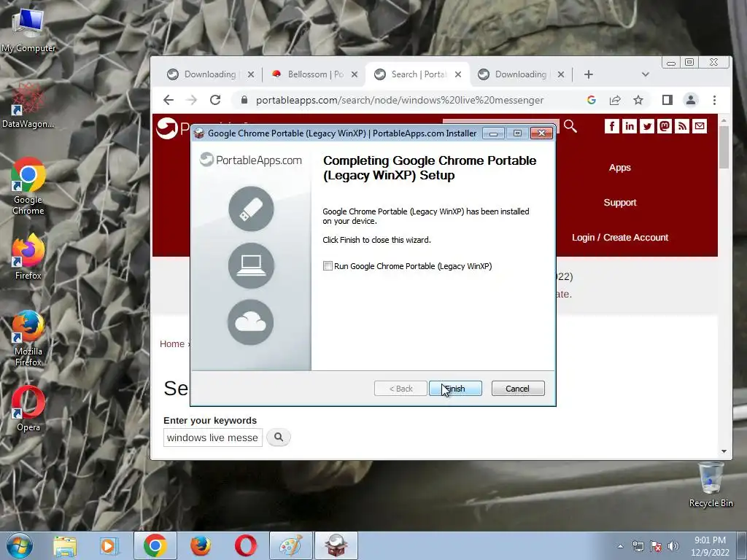Open the LinkedIn icon on PortableApps site
The height and width of the screenshot is (560, 747).
tap(630, 125)
